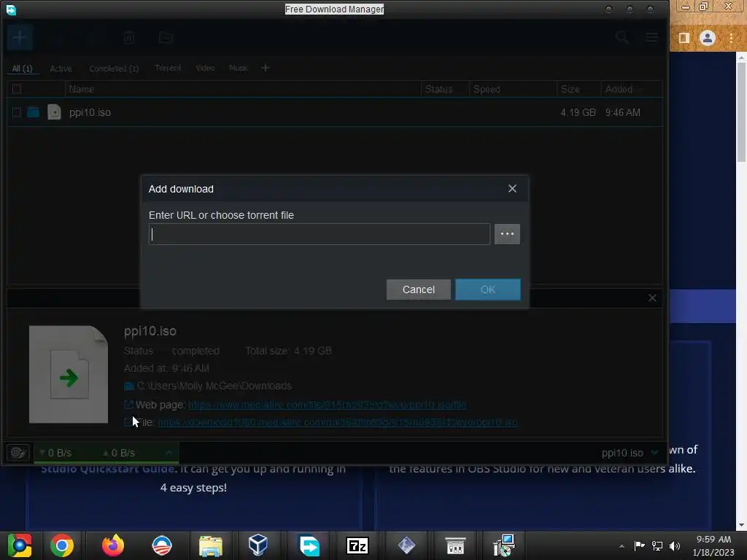The image size is (747, 560).
Task: Select ppi10.iso file name in list
Action: click(x=90, y=112)
